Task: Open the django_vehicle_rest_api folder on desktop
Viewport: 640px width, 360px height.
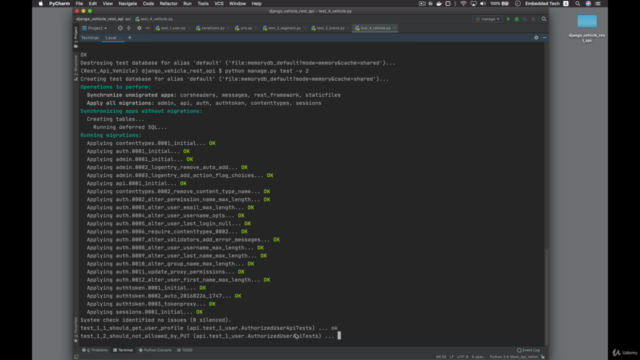Action: point(587,28)
